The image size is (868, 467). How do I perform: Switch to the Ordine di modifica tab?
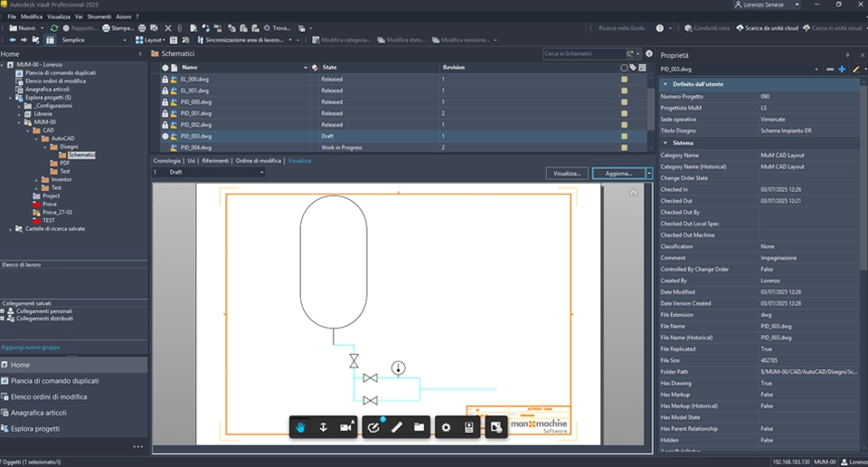[x=259, y=161]
